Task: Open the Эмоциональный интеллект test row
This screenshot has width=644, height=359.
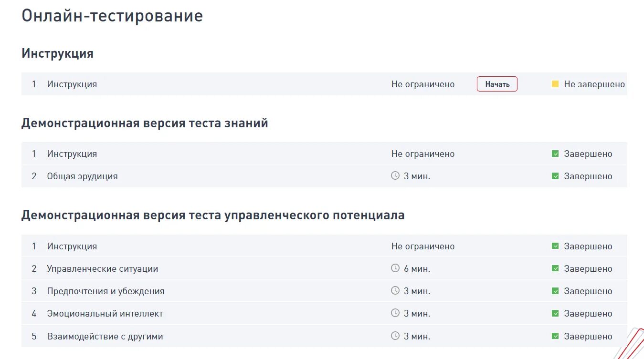Action: pyautogui.click(x=324, y=313)
